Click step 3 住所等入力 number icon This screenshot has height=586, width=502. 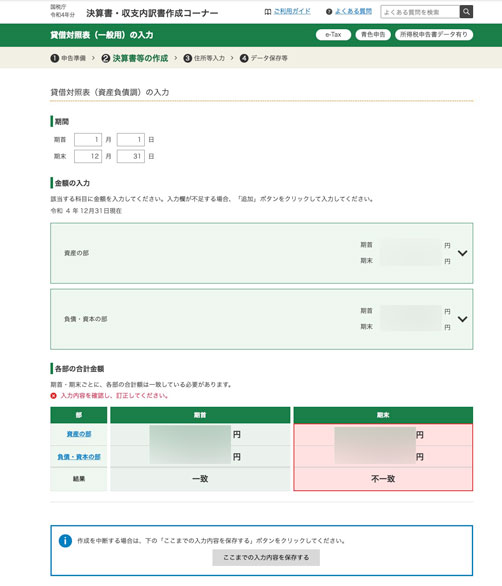tap(187, 58)
